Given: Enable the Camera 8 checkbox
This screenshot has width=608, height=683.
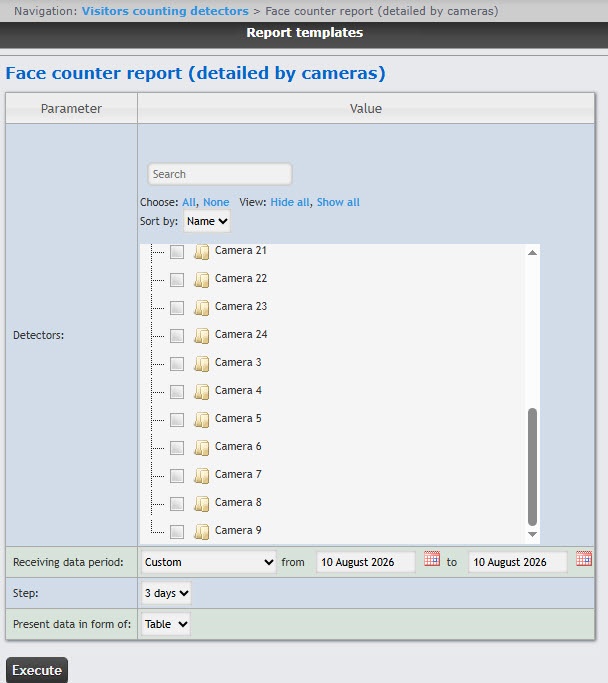Looking at the screenshot, I should click(177, 504).
